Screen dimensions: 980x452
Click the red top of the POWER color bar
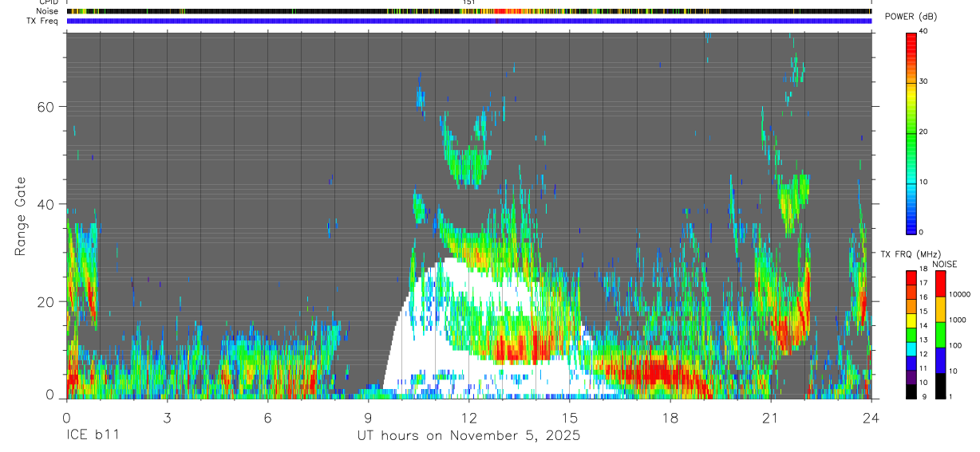911,40
